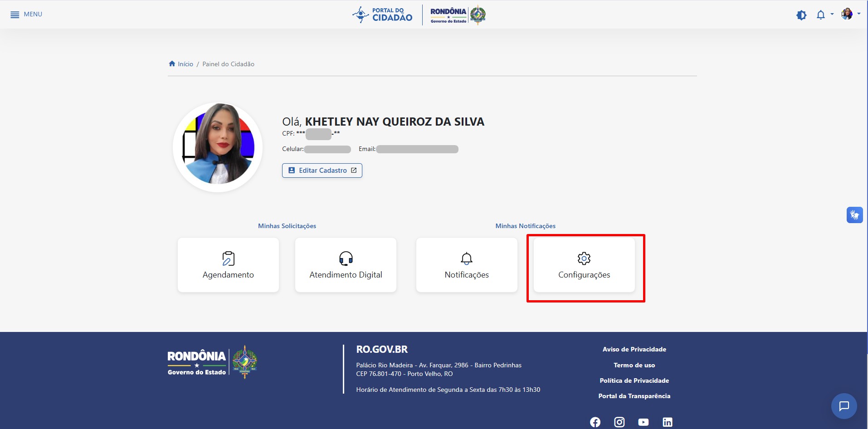Click the Editar Cadastro button
Screen dimensions: 868x429
coord(322,171)
